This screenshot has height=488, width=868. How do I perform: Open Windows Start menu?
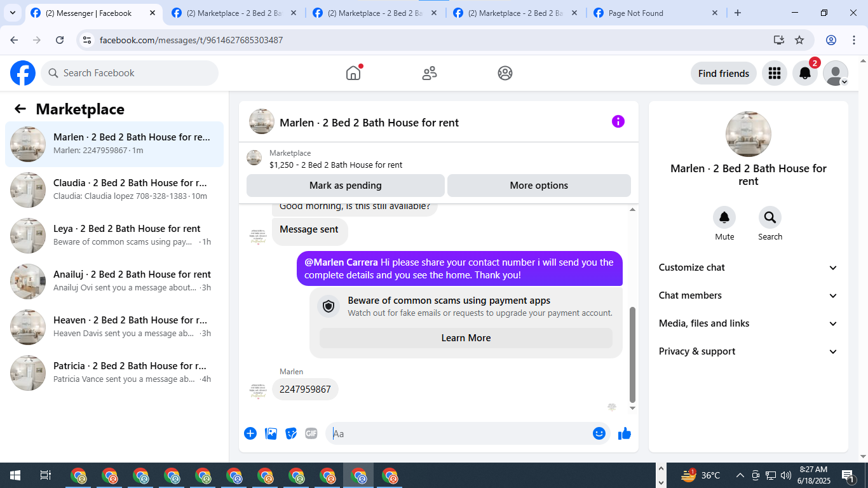pyautogui.click(x=15, y=475)
